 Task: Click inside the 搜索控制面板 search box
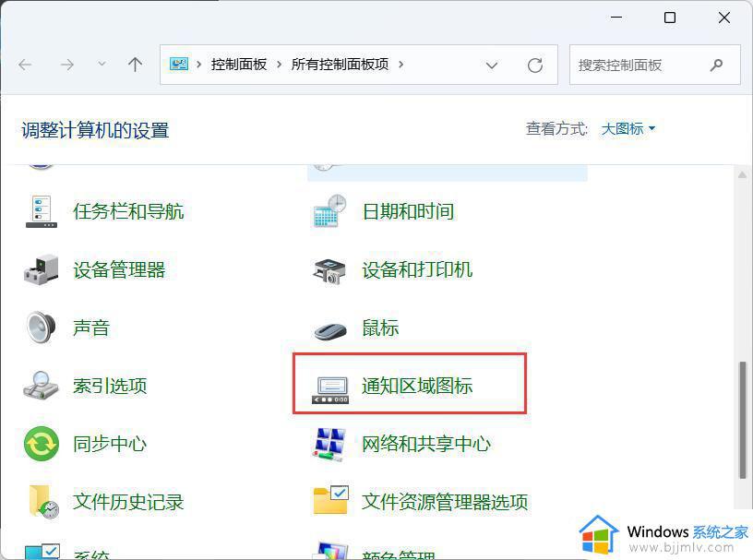pyautogui.click(x=637, y=65)
